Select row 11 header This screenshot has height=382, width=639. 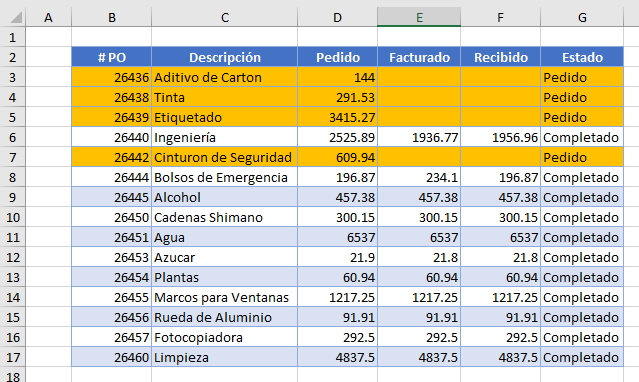13,237
